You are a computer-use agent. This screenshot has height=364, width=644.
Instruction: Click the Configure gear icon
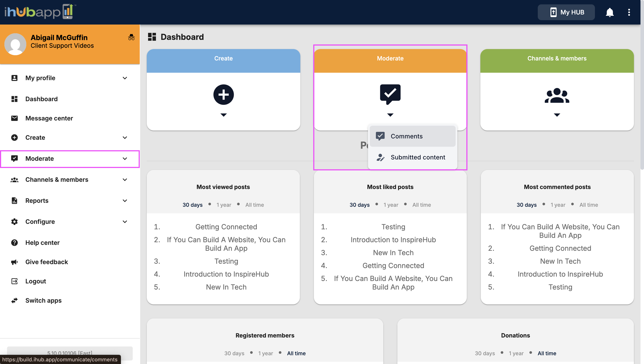[14, 221]
